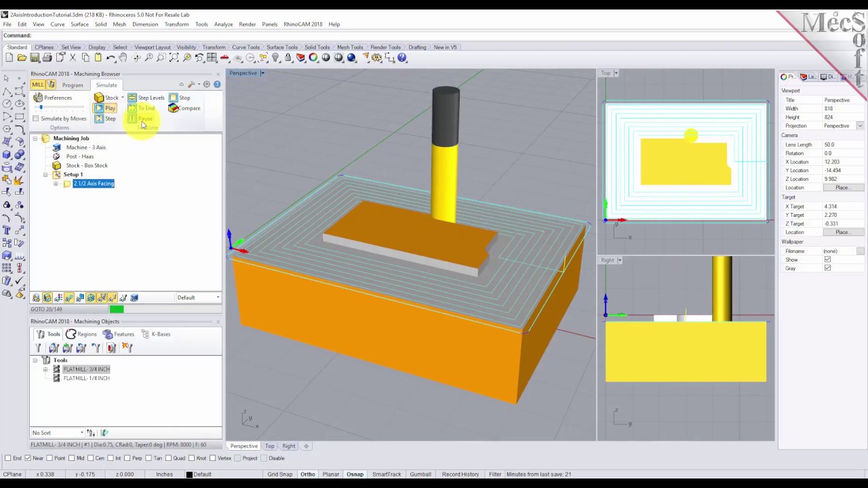
Task: Click the Cut scissors icon
Action: coord(73,58)
